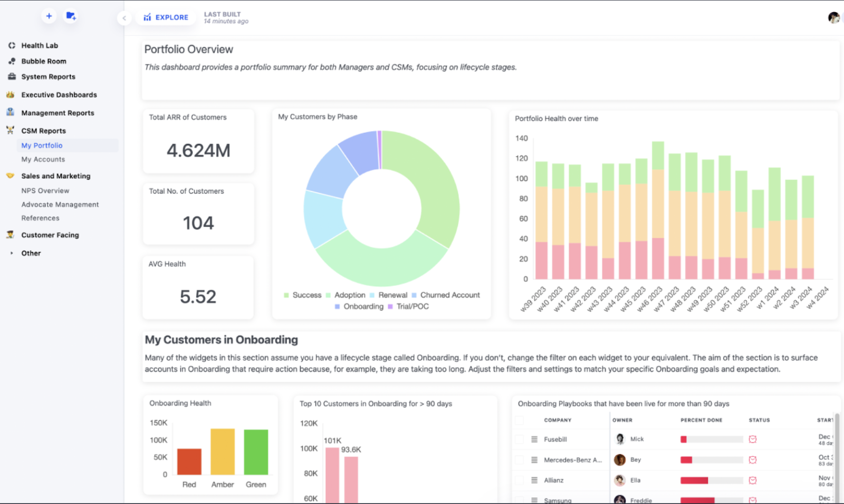Click owner Mick avatar
This screenshot has width=844, height=504.
click(x=620, y=439)
